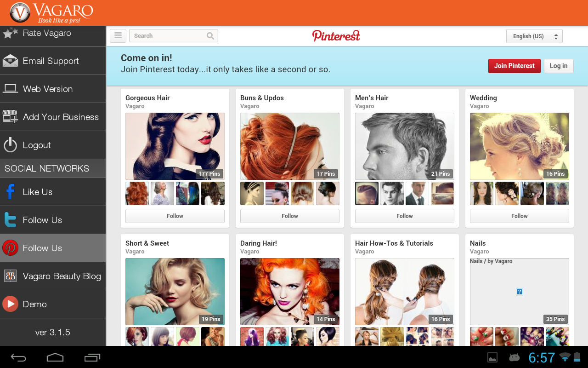
Task: Tap the Pinterest Follow Us icon
Action: tap(10, 248)
